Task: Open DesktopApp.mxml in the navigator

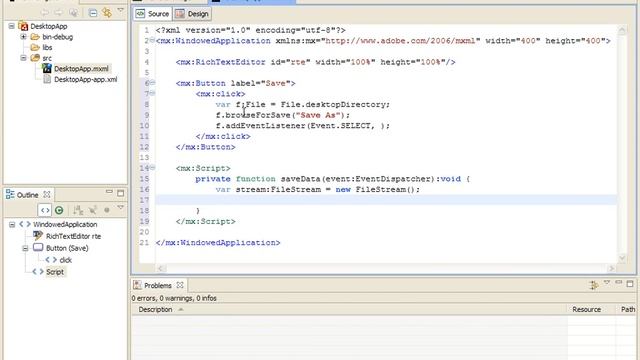Action: (x=81, y=69)
